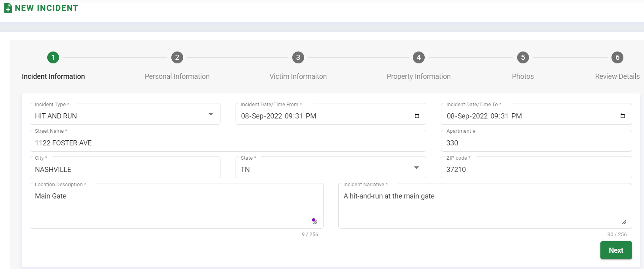
Task: Click the Incident Date/Time To value
Action: click(x=484, y=116)
